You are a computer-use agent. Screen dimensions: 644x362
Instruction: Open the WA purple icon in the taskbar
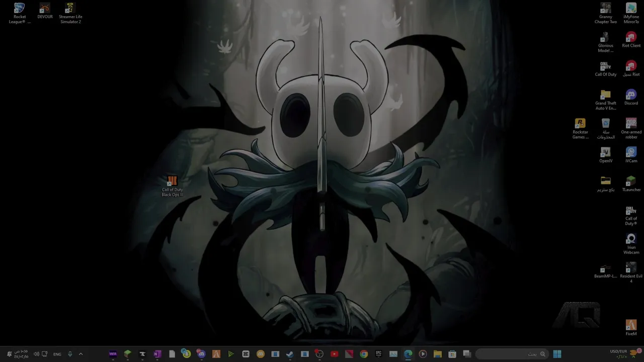pos(113,354)
